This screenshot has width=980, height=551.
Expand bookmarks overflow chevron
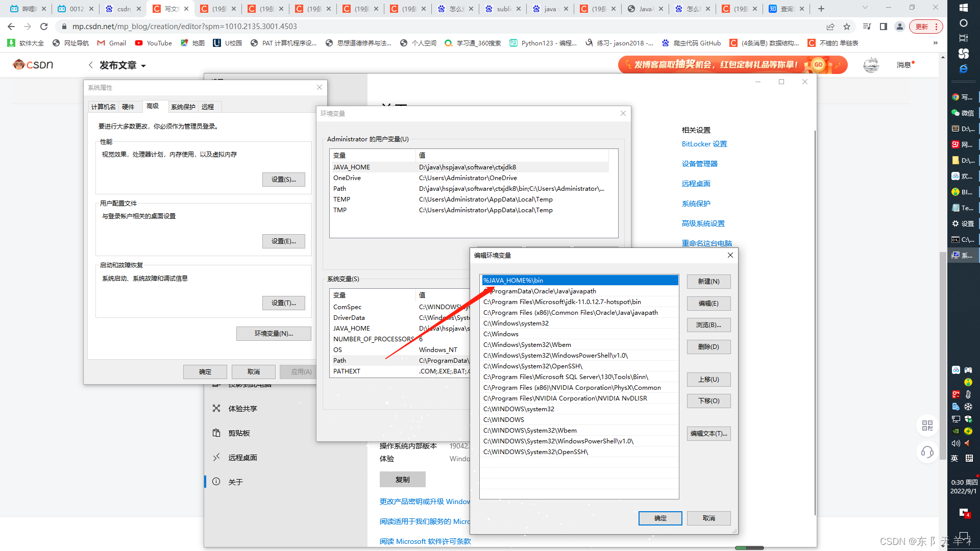[935, 43]
